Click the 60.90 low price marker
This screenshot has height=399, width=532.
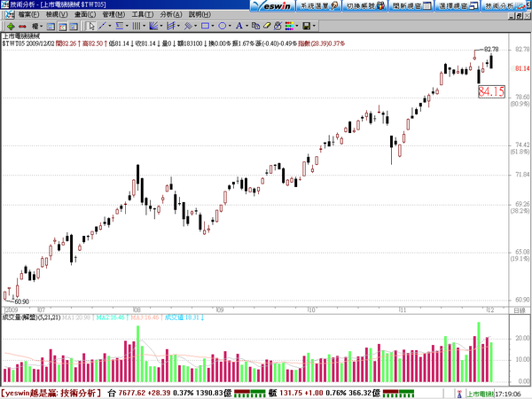click(21, 301)
